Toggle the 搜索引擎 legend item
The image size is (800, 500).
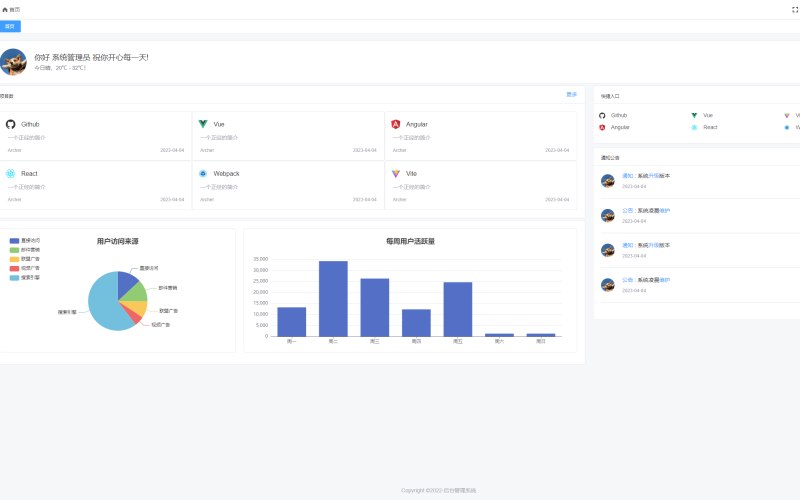click(24, 278)
